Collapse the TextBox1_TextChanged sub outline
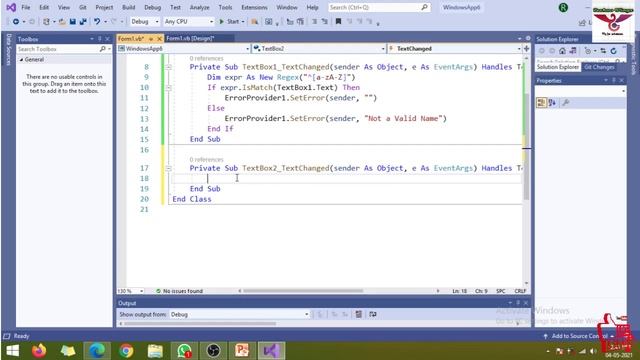This screenshot has height=360, width=640. (169, 67)
